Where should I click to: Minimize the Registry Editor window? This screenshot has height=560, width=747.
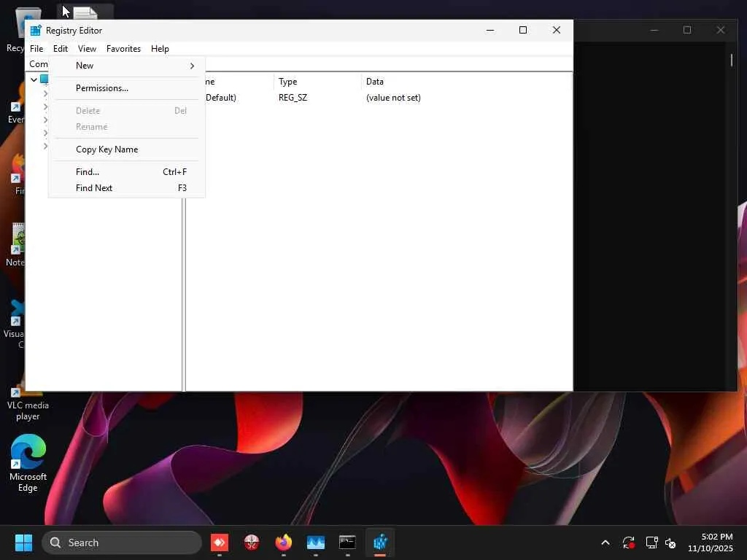tap(490, 30)
